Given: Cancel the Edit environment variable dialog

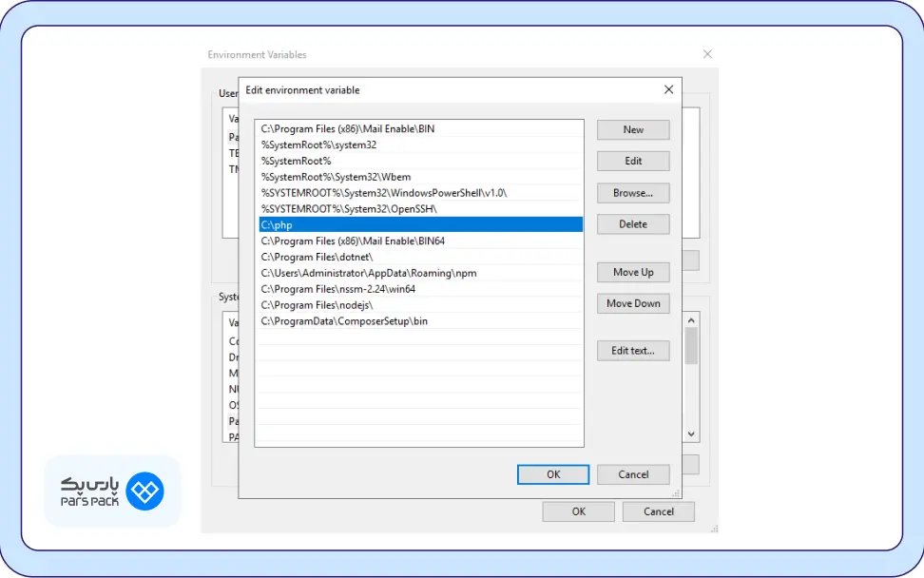Looking at the screenshot, I should (633, 474).
